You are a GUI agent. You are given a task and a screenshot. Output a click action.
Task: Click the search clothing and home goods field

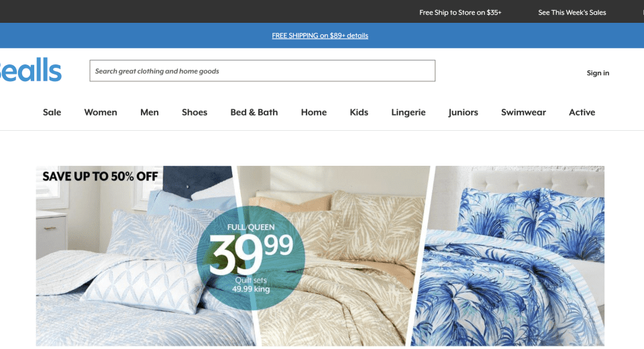coord(262,70)
